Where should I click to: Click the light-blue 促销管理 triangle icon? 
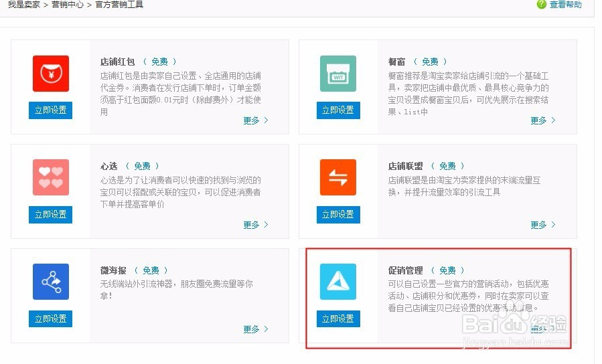point(338,282)
